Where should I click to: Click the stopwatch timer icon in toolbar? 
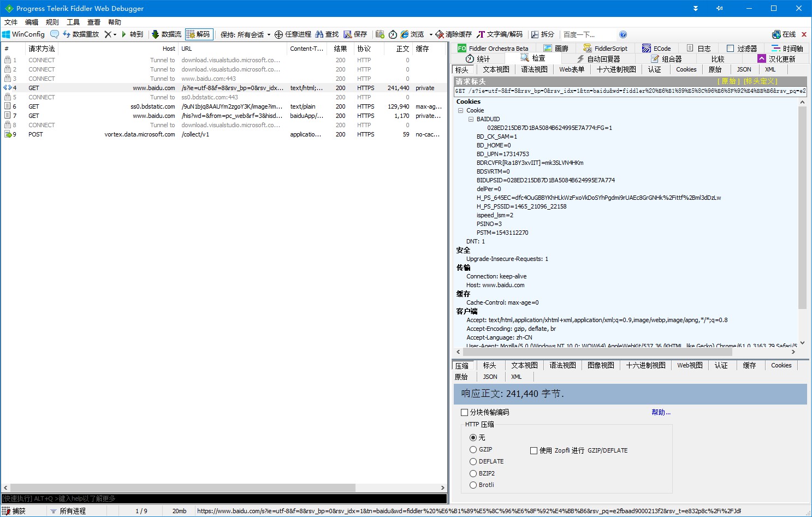click(393, 34)
